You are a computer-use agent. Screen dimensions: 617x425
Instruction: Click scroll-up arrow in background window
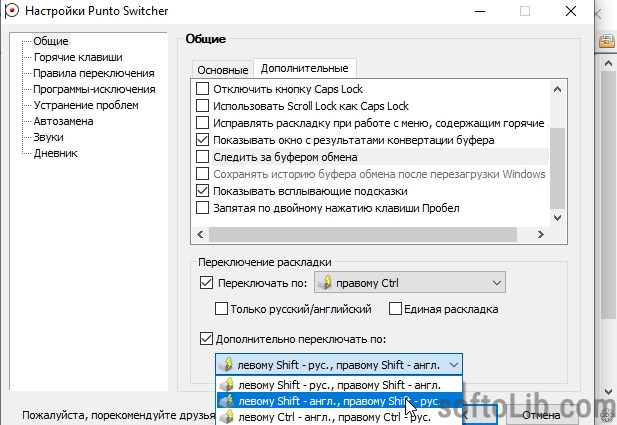(x=608, y=63)
